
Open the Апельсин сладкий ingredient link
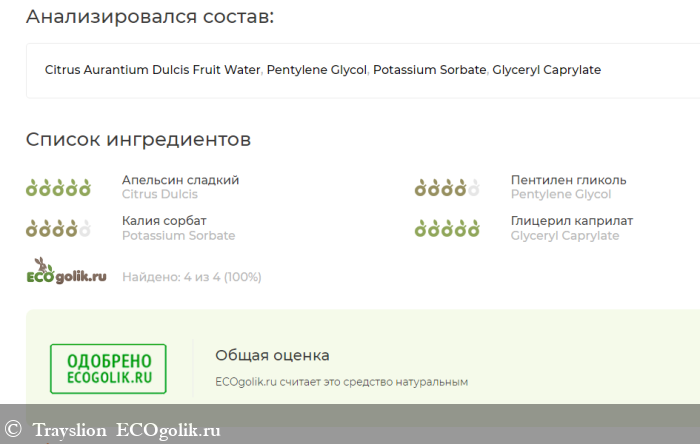[180, 180]
